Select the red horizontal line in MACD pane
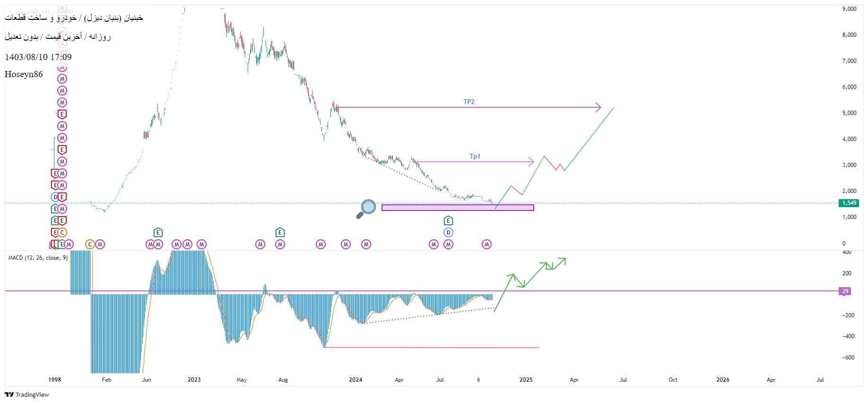The height and width of the screenshot is (403, 868). pos(432,348)
